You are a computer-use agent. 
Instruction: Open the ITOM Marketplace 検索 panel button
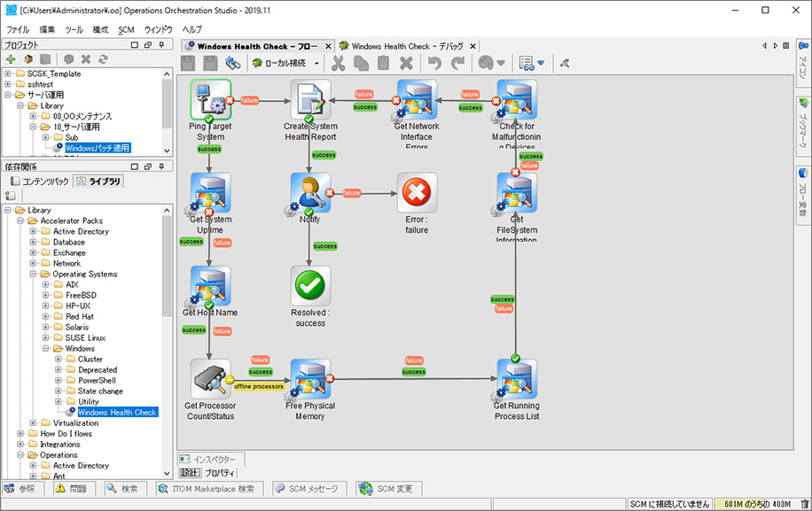pyautogui.click(x=208, y=489)
